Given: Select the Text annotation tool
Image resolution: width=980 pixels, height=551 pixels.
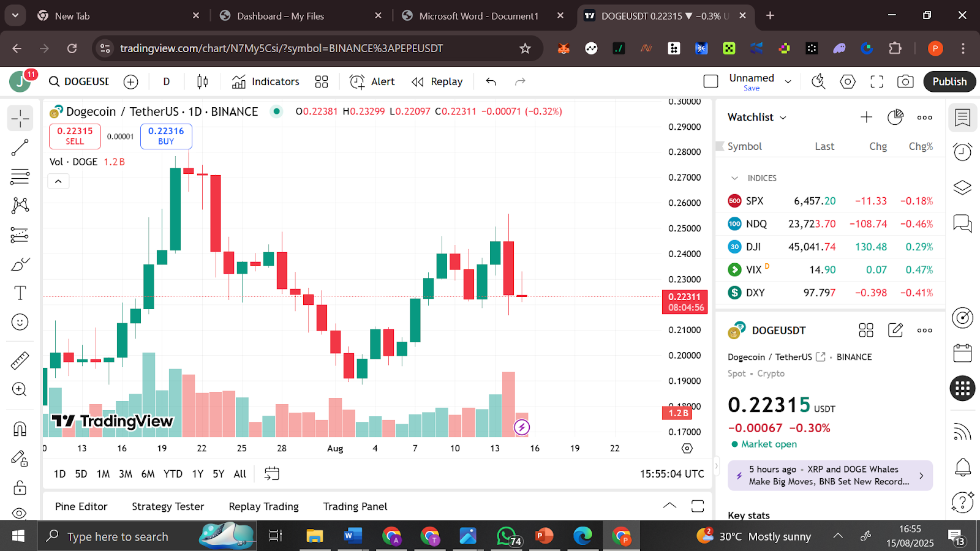Looking at the screenshot, I should [20, 293].
